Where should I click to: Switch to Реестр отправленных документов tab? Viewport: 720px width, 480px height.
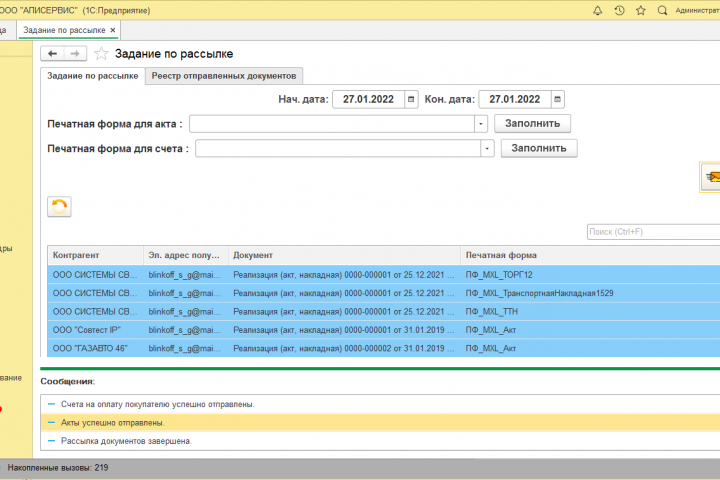click(x=224, y=76)
